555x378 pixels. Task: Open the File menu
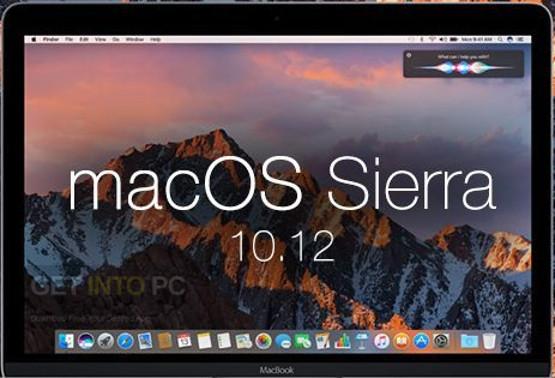(x=69, y=40)
